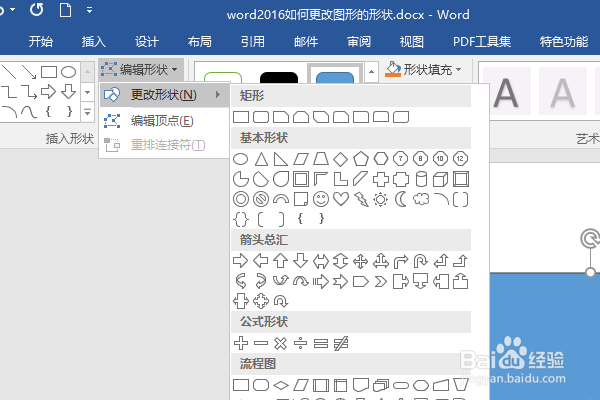Choose the ellipse under 基本形状
Viewport: 600px width, 400px height.
[241, 159]
